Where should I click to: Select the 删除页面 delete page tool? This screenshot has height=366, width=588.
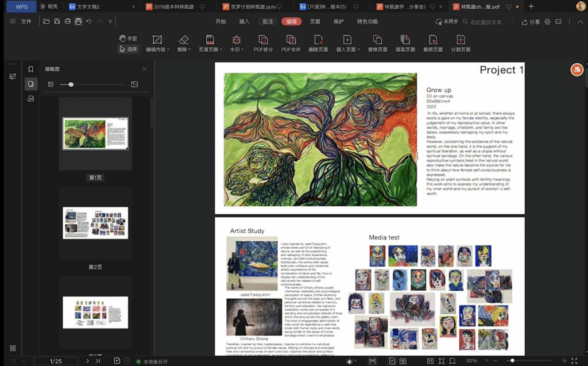pos(318,40)
